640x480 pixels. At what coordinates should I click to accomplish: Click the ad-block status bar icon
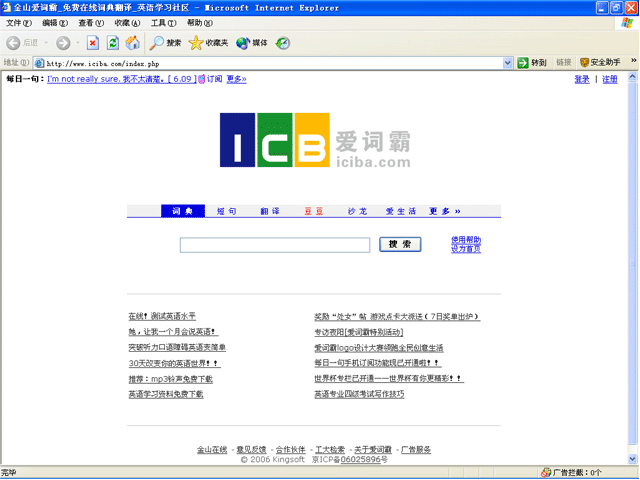(546, 473)
